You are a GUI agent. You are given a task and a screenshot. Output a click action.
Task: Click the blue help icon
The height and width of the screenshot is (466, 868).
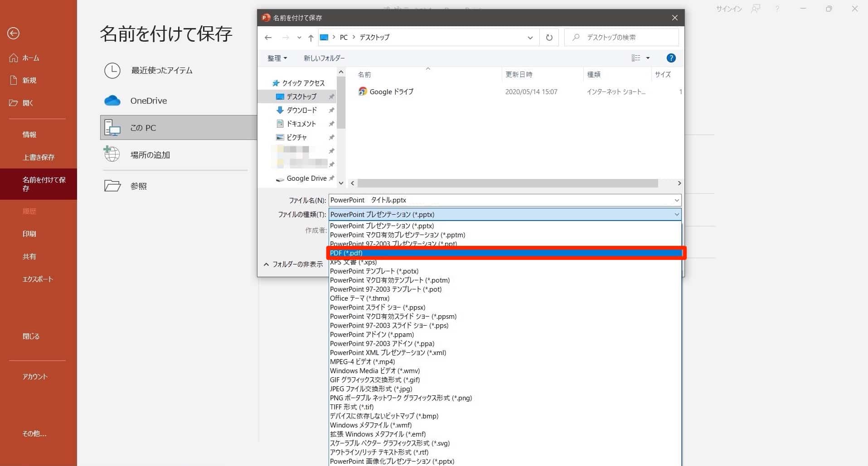point(671,58)
